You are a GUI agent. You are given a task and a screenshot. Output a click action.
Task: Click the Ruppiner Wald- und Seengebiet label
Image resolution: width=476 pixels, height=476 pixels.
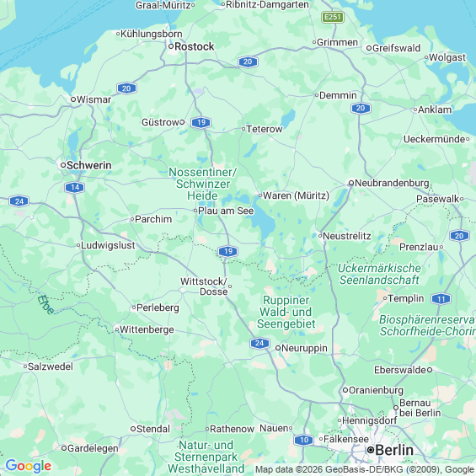click(x=286, y=312)
